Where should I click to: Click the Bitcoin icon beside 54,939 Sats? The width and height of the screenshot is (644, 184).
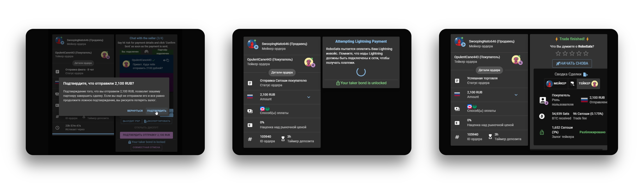click(542, 116)
